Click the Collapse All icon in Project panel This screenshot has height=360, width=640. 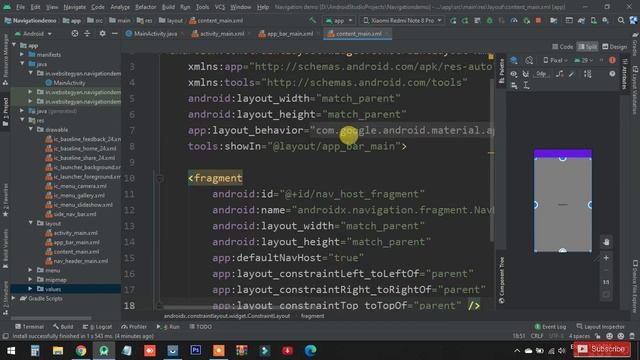[x=87, y=34]
